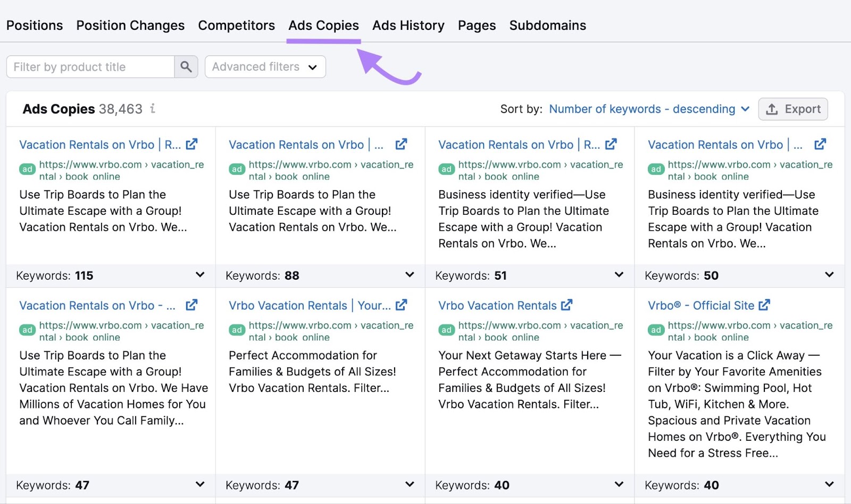Image resolution: width=851 pixels, height=504 pixels.
Task: Expand keywords for 'Vacation Rentals on Vrbo -' ad with 47
Action: pyautogui.click(x=200, y=484)
